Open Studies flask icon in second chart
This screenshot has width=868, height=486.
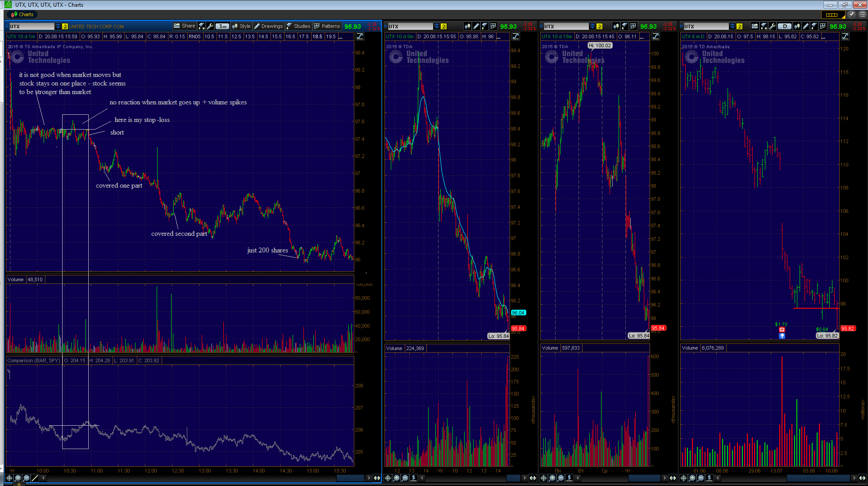484,26
